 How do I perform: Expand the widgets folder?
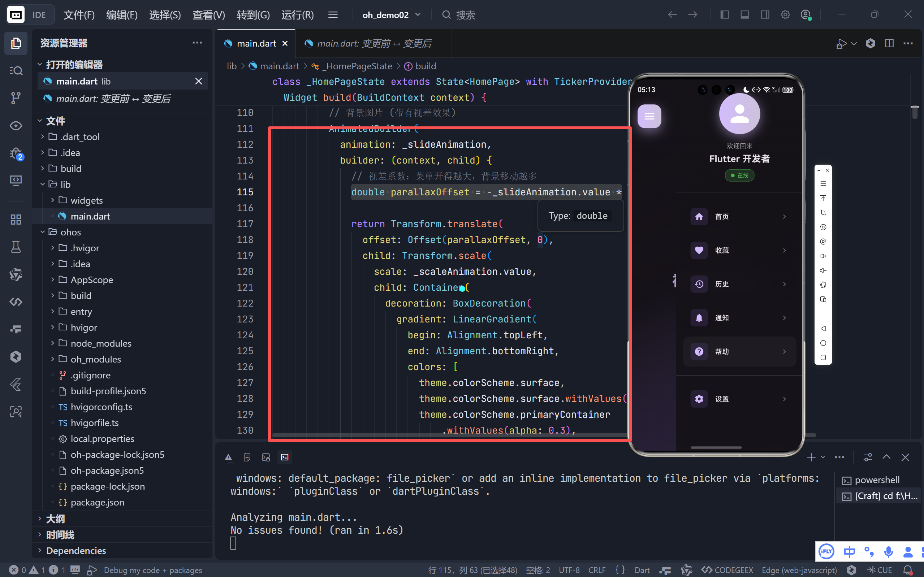(x=87, y=200)
